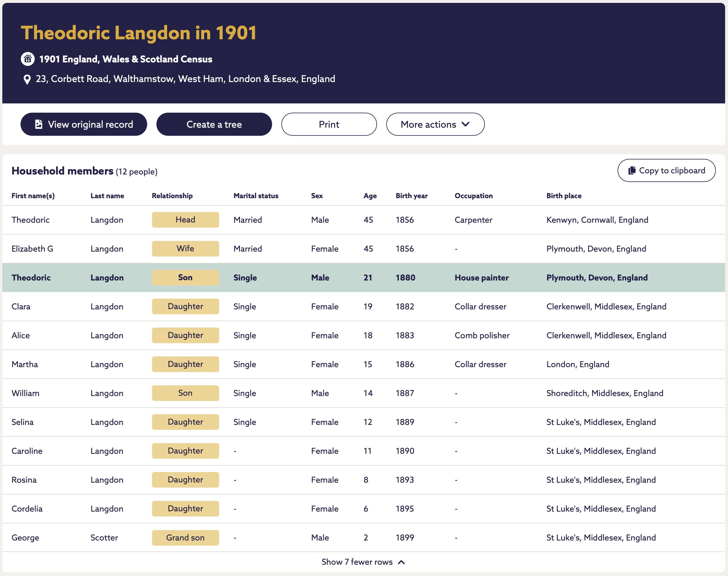This screenshot has height=576, width=728.
Task: Click the chevron arrow on More actions
Action: [x=465, y=125]
